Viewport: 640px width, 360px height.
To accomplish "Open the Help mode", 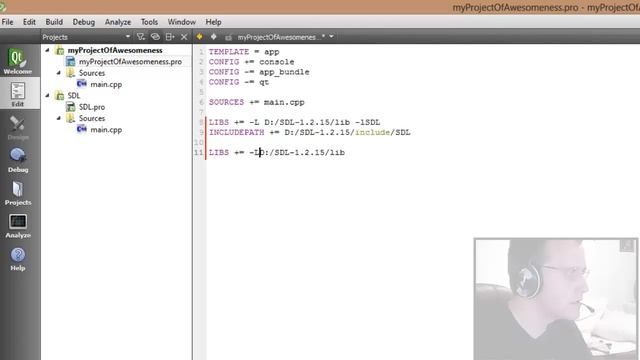I will (x=18, y=259).
